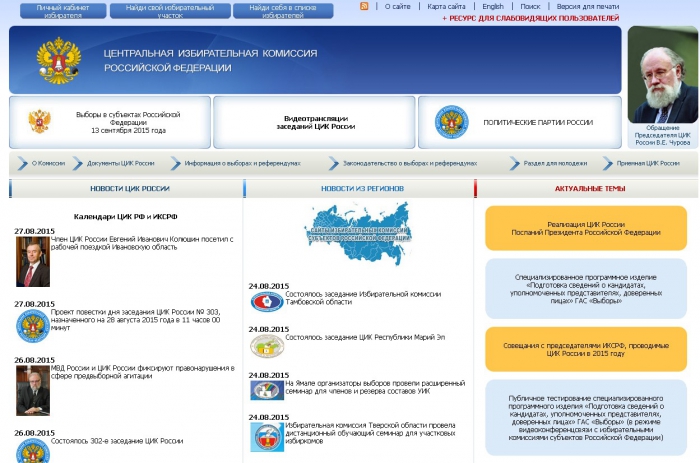700x463 pixels.
Task: Open Специализированное программное изделие ГАС Выборы tile
Action: pyautogui.click(x=586, y=289)
